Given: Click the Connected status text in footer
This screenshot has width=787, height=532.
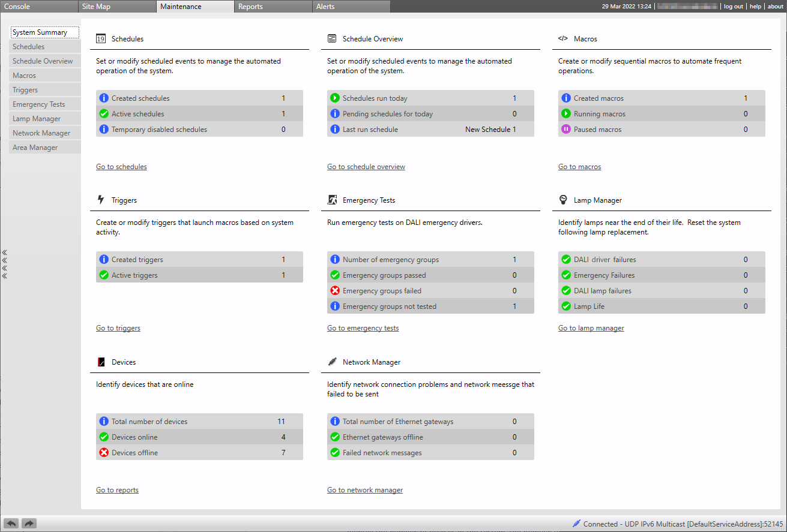Looking at the screenshot, I should pos(600,524).
